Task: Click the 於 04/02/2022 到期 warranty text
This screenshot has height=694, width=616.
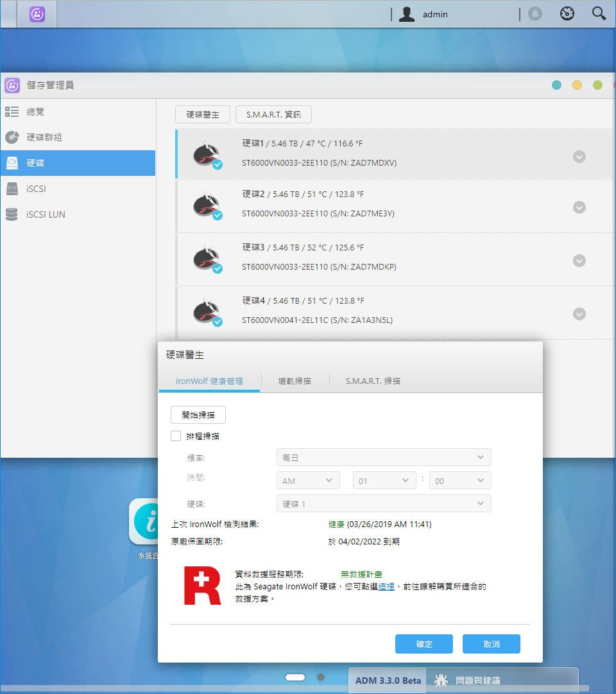Action: (364, 542)
